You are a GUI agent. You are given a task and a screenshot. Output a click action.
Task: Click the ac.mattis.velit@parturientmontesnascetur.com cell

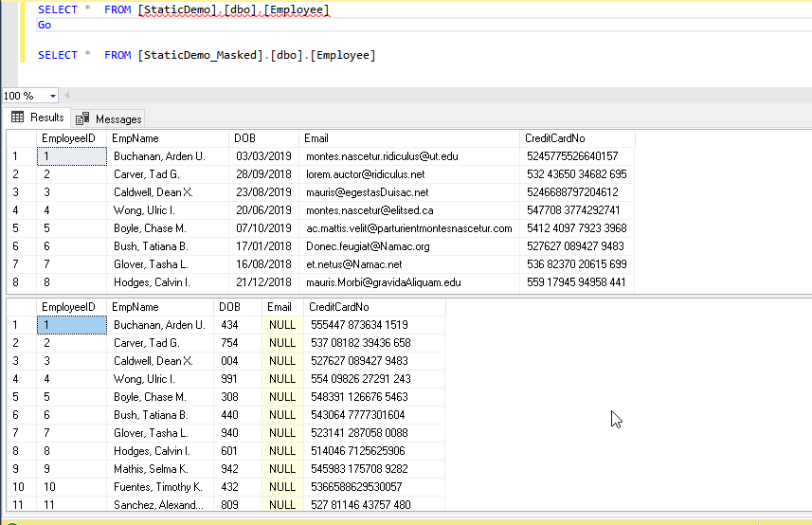[x=407, y=228]
